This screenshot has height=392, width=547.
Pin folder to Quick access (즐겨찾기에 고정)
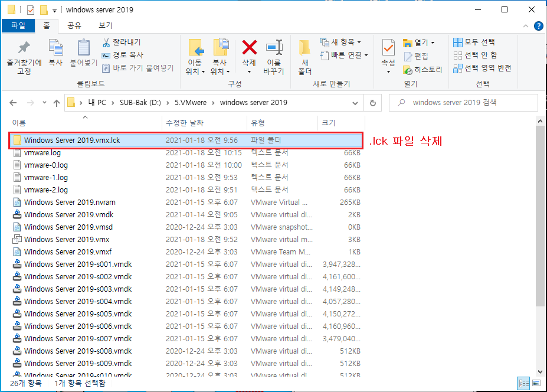24,57
